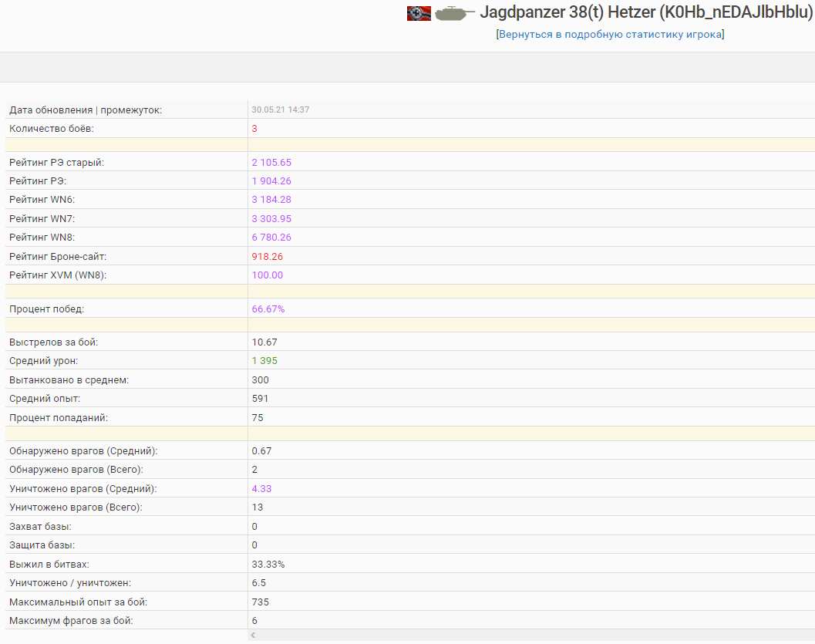Click the Hetzer tank silhouette icon
The height and width of the screenshot is (644, 815).
tap(455, 14)
